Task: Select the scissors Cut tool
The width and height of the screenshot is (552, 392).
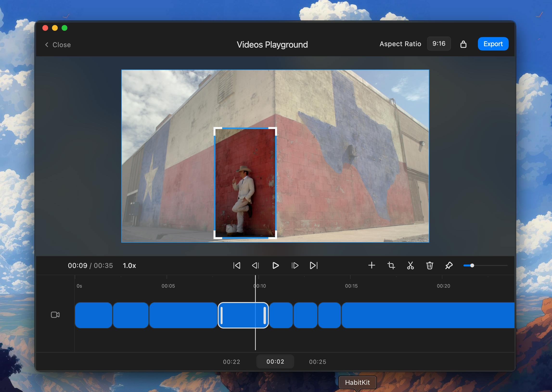Action: click(410, 266)
